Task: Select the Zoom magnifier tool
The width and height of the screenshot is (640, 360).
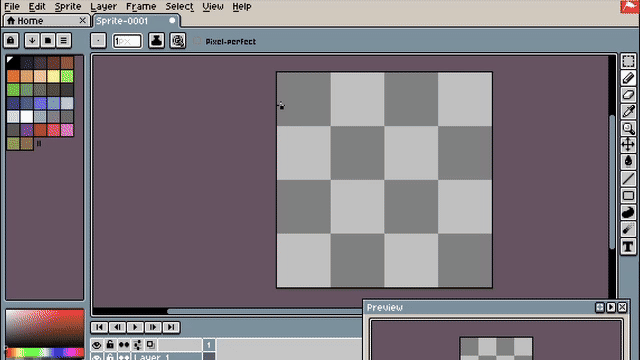Action: click(x=628, y=128)
